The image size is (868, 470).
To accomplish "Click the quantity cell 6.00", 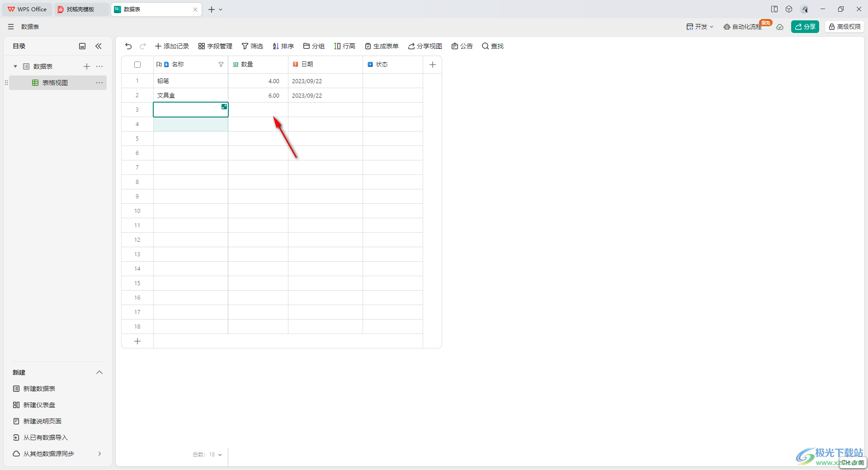I will coord(258,95).
